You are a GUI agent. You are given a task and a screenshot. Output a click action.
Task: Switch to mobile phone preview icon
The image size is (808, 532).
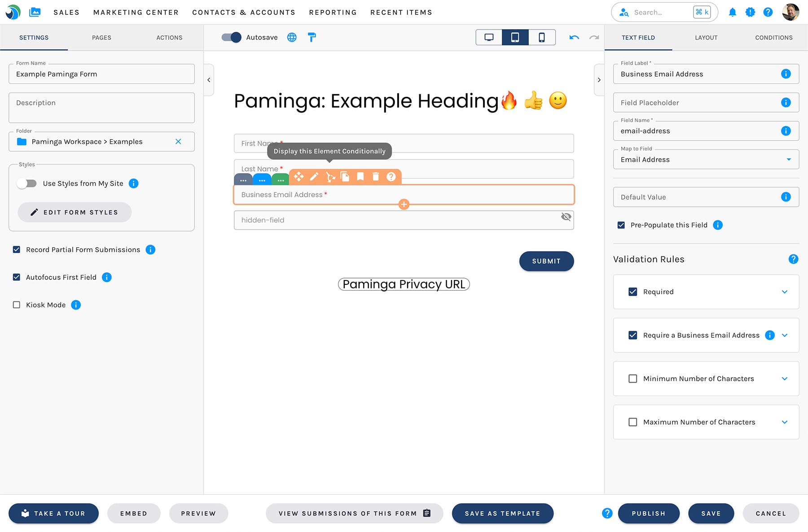tap(542, 38)
